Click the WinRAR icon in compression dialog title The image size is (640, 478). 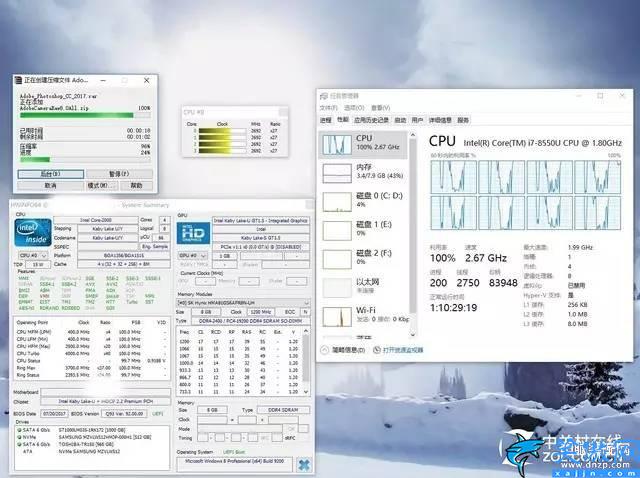pyautogui.click(x=18, y=80)
